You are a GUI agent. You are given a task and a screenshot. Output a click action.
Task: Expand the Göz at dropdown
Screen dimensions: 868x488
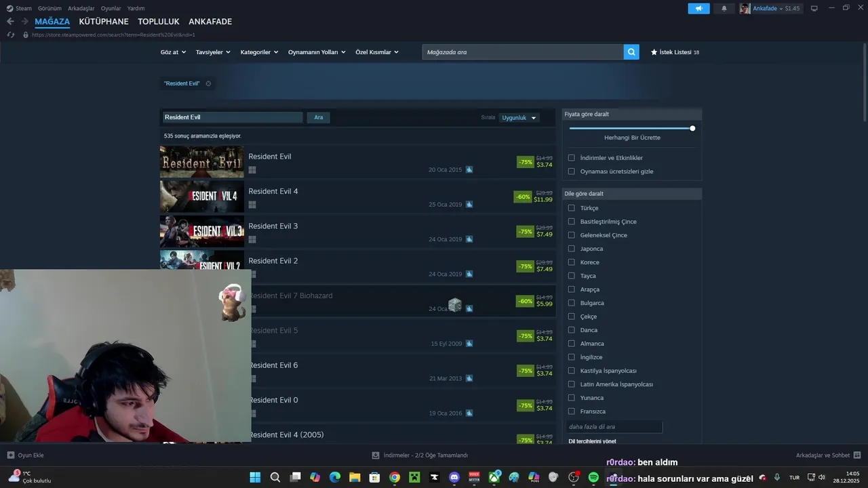click(x=173, y=52)
